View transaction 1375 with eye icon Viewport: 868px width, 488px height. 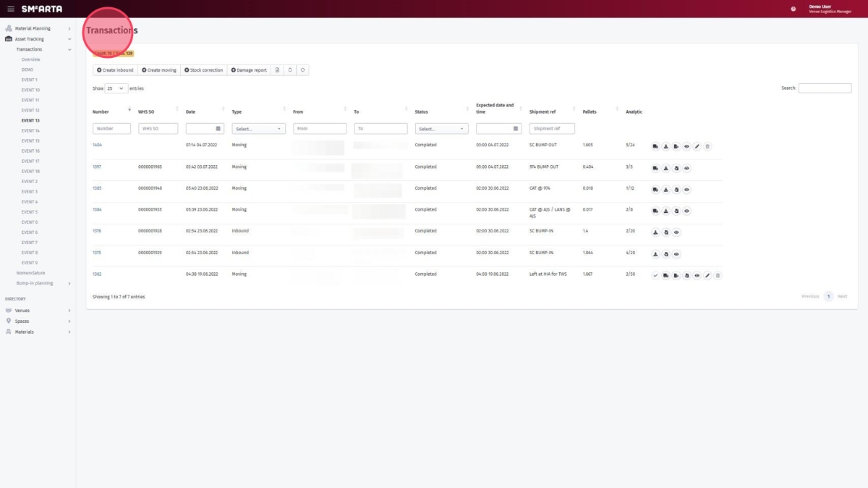[x=676, y=254]
